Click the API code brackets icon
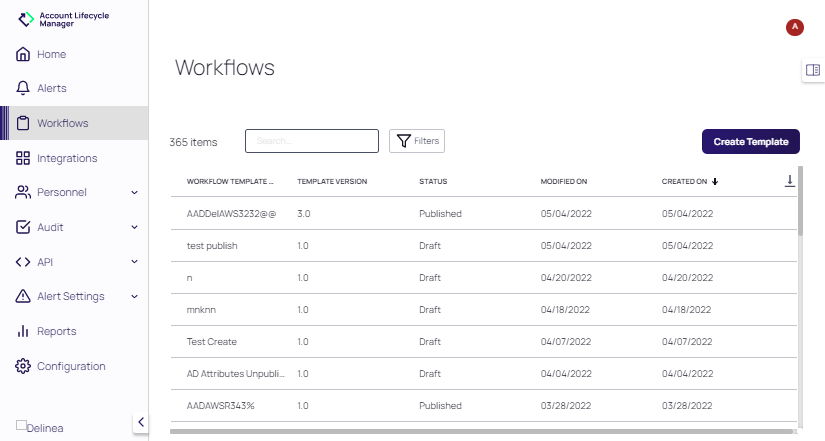 [23, 262]
